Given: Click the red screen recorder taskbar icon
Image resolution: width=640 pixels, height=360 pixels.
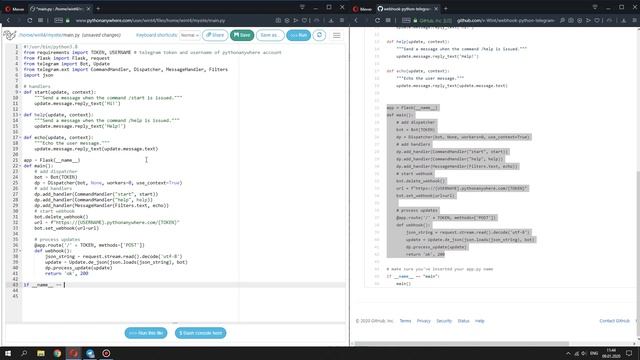Looking at the screenshot, I should pos(106,353).
